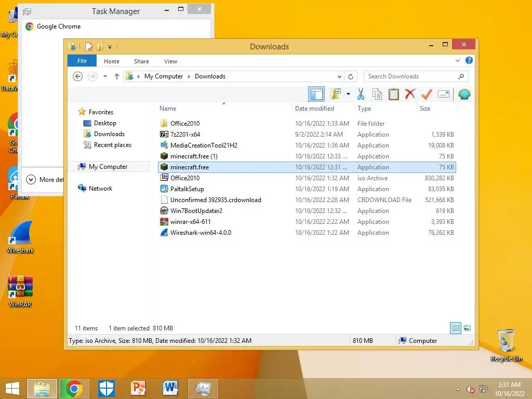Open the Share ribbon tab
The height and width of the screenshot is (399, 532).
coord(141,61)
